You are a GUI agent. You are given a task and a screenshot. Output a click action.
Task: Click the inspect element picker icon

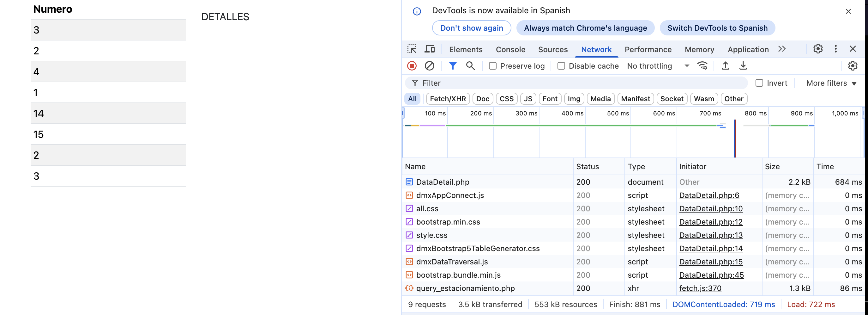coord(412,49)
